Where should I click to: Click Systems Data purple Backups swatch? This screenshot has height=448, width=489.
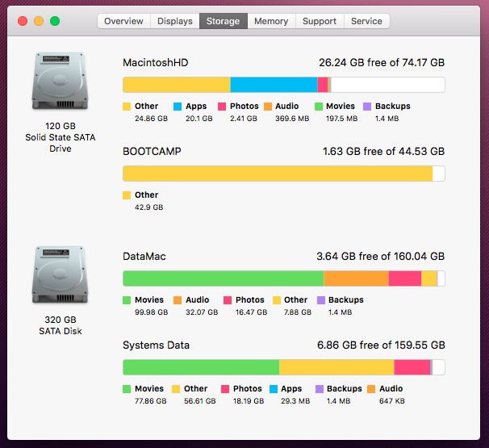tap(320, 389)
